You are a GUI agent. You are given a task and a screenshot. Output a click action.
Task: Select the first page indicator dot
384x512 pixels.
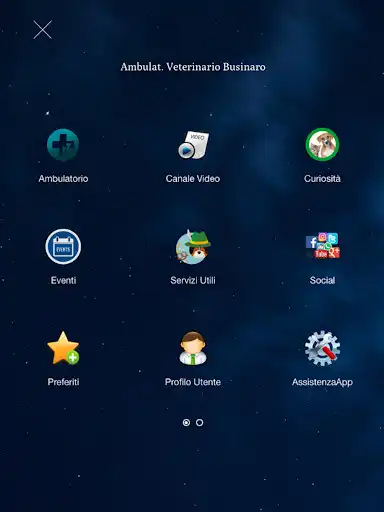tap(186, 423)
